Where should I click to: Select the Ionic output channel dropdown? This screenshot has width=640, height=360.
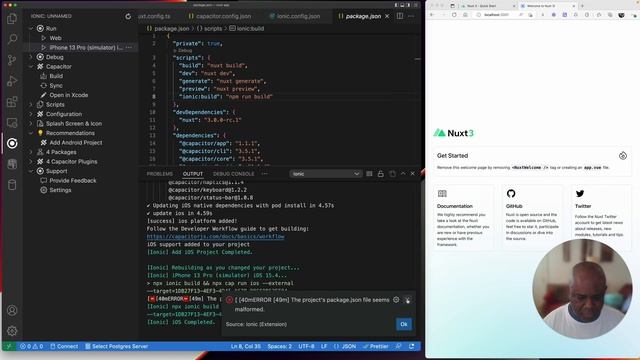pyautogui.click(x=326, y=174)
